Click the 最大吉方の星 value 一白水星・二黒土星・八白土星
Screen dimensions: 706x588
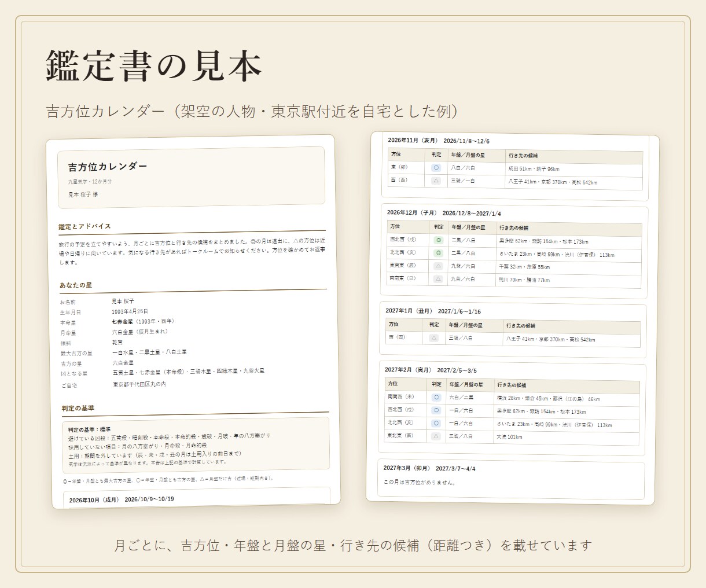point(149,352)
